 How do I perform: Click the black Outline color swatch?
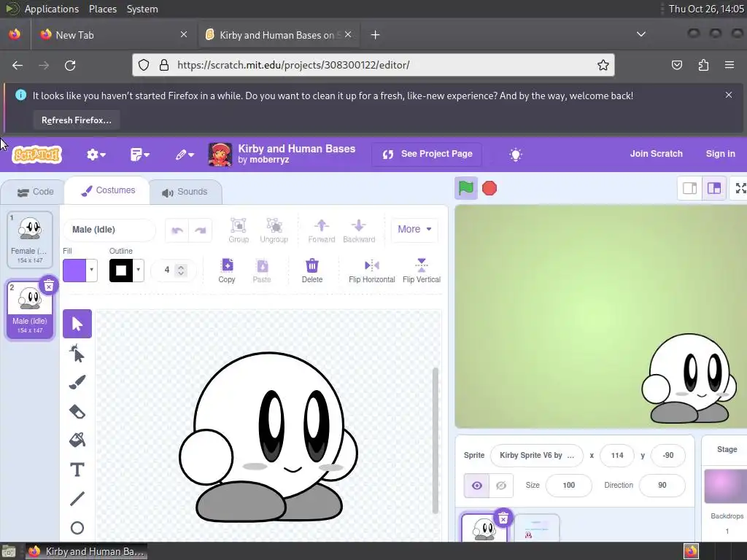click(121, 270)
